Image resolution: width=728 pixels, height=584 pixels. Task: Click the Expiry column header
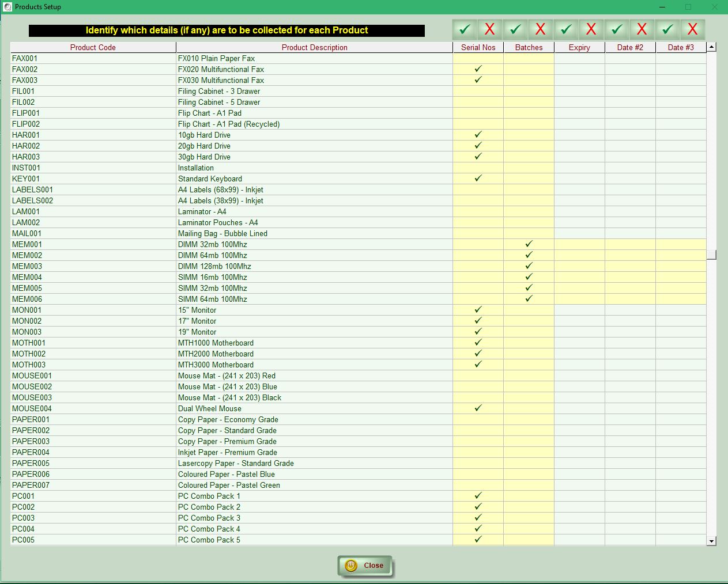coord(580,47)
